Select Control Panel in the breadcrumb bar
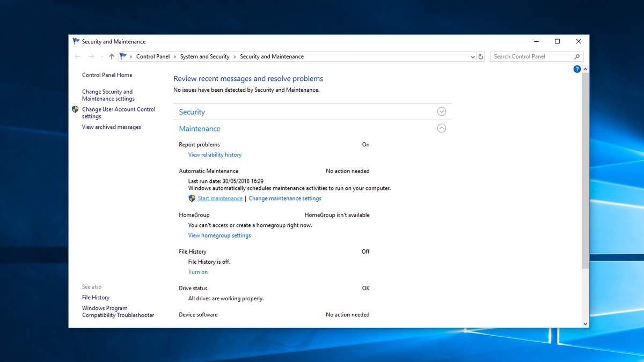This screenshot has width=644, height=362. click(153, 56)
